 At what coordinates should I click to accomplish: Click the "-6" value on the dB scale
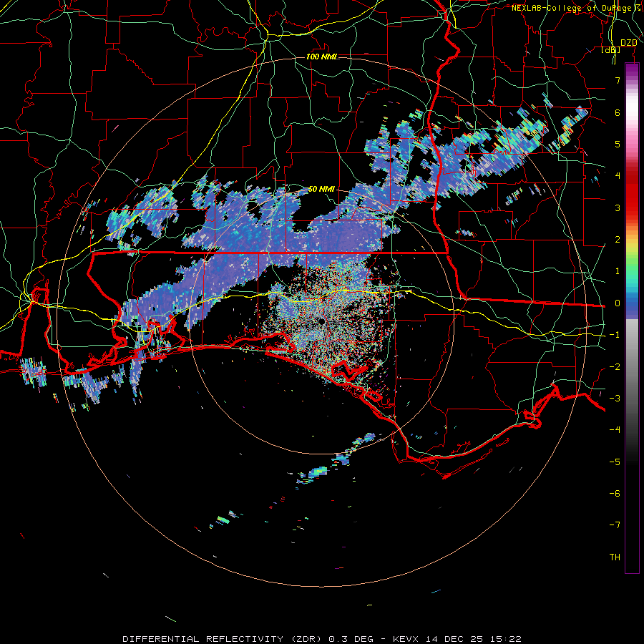615,494
